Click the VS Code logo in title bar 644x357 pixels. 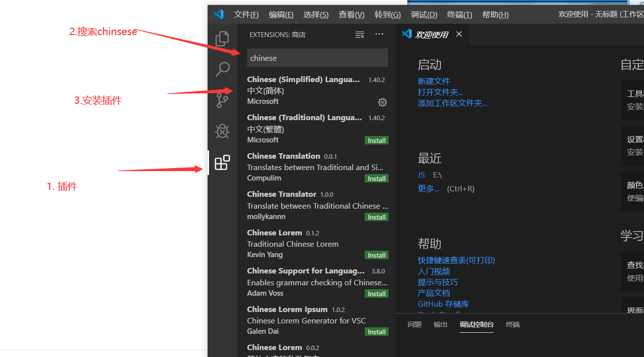218,14
